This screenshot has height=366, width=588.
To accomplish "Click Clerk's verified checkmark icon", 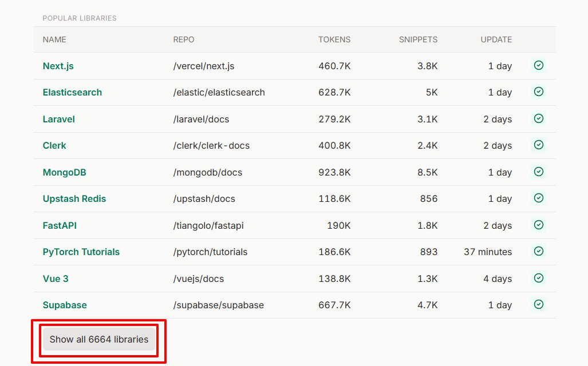I will (x=538, y=145).
